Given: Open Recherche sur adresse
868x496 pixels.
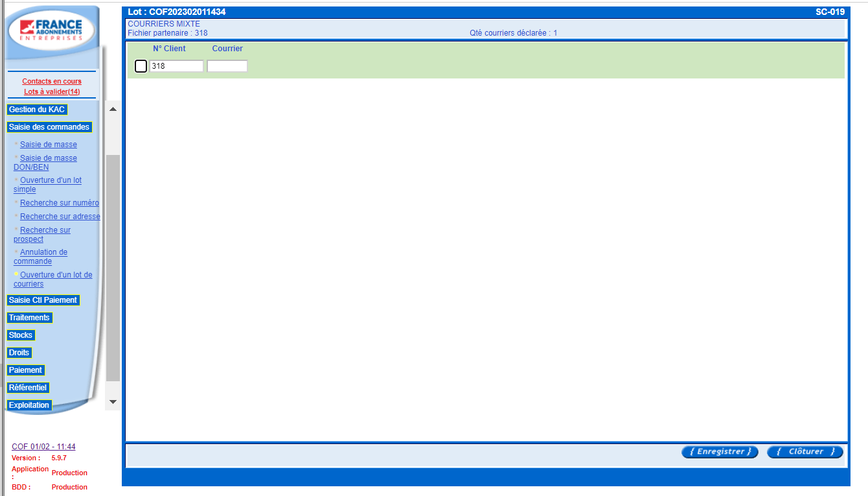Looking at the screenshot, I should pyautogui.click(x=60, y=217).
